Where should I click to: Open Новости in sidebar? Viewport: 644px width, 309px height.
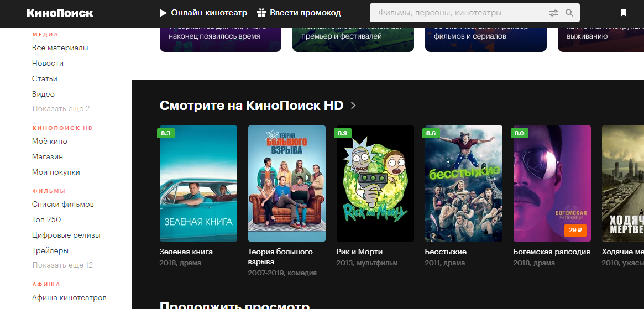[48, 64]
